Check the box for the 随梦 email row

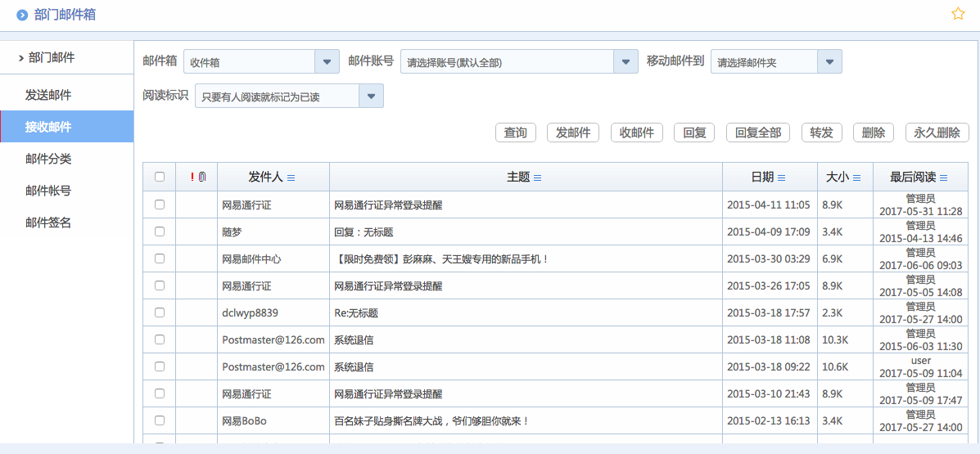tap(160, 231)
